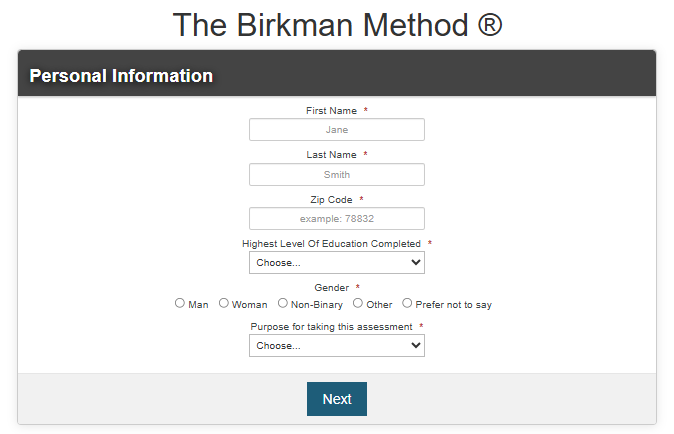Pick the Other gender radio button
The height and width of the screenshot is (434, 674).
[x=358, y=303]
